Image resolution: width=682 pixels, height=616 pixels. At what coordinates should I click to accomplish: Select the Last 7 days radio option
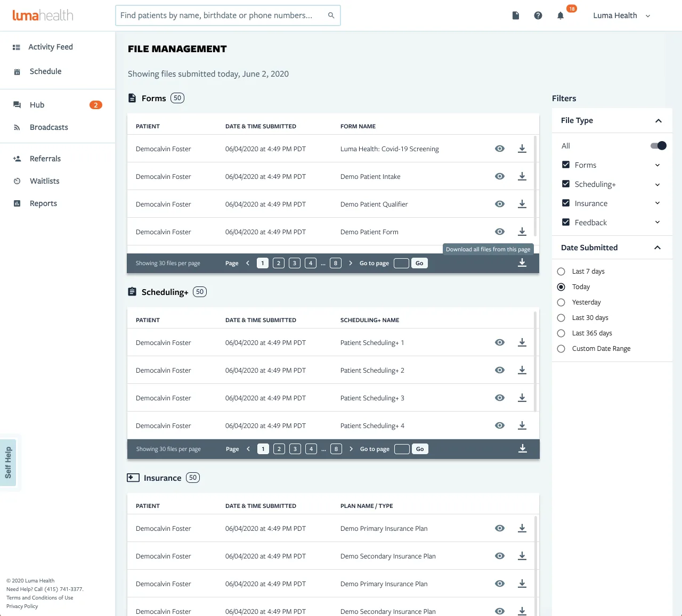[x=561, y=272]
